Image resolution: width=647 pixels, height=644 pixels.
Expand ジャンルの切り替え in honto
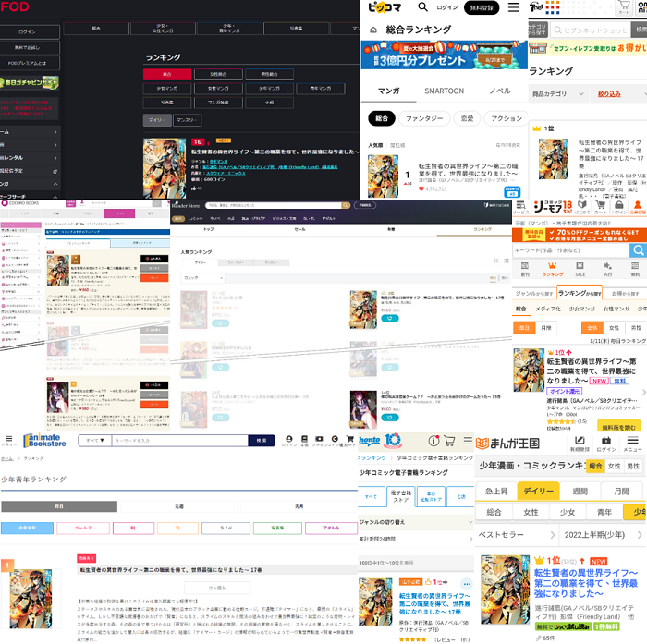(416, 522)
